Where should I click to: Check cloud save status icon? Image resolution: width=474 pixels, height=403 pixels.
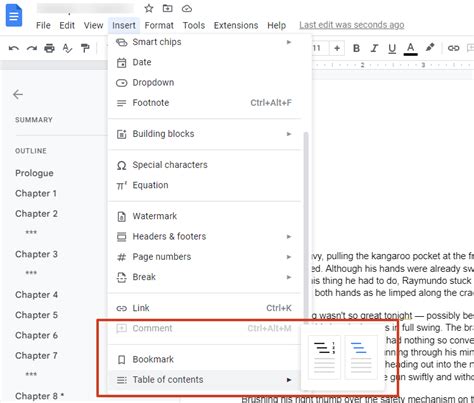click(187, 9)
